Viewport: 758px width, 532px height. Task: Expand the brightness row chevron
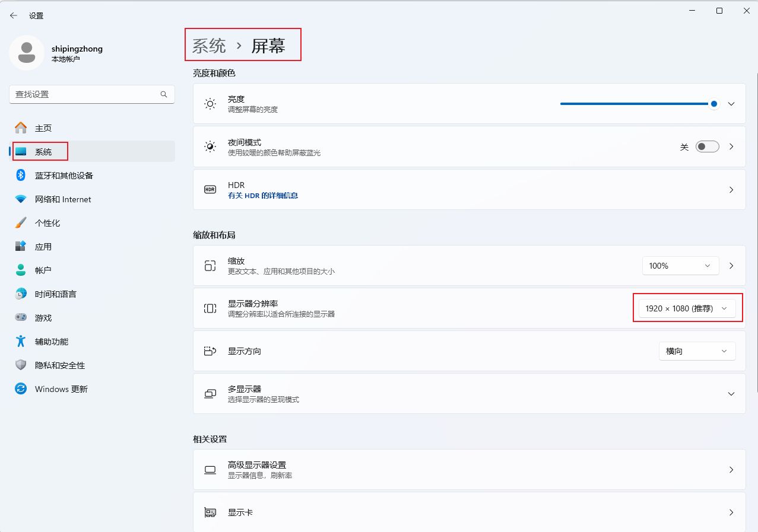tap(731, 104)
